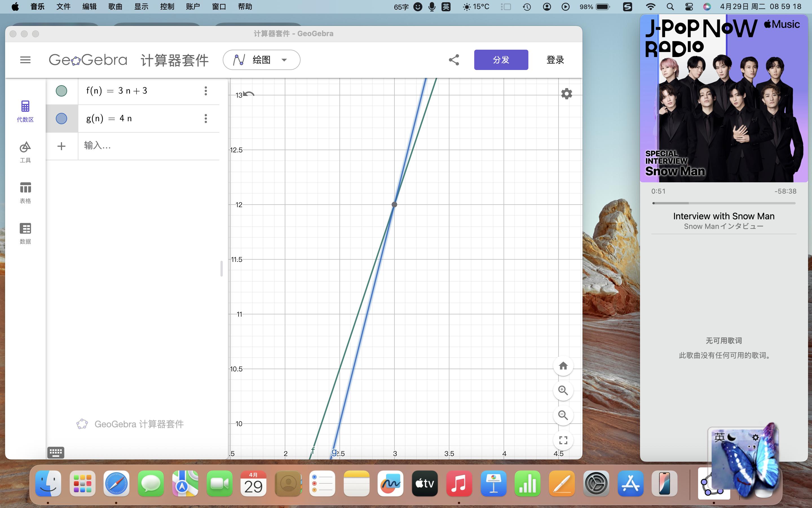The height and width of the screenshot is (508, 812).
Task: Open Freeform app in the Dock
Action: point(390,483)
